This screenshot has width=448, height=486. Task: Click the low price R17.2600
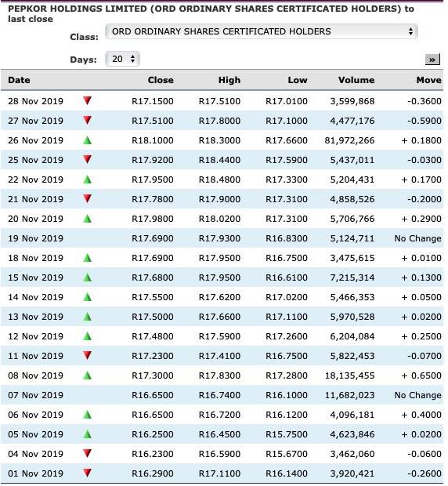[x=287, y=336]
